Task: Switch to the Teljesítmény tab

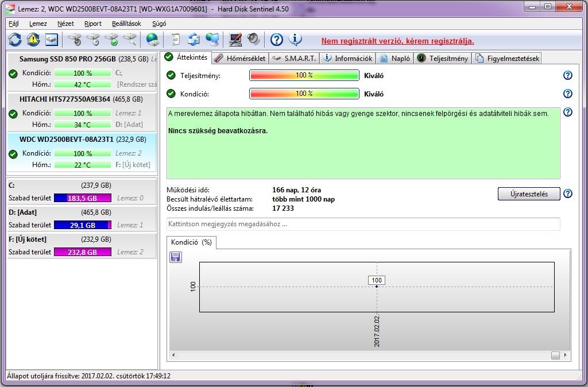Action: tap(443, 59)
